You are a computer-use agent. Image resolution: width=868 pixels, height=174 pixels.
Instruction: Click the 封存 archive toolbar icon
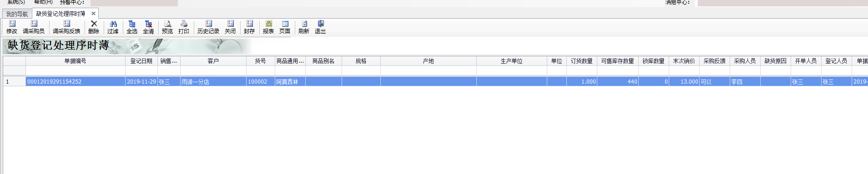pos(249,27)
